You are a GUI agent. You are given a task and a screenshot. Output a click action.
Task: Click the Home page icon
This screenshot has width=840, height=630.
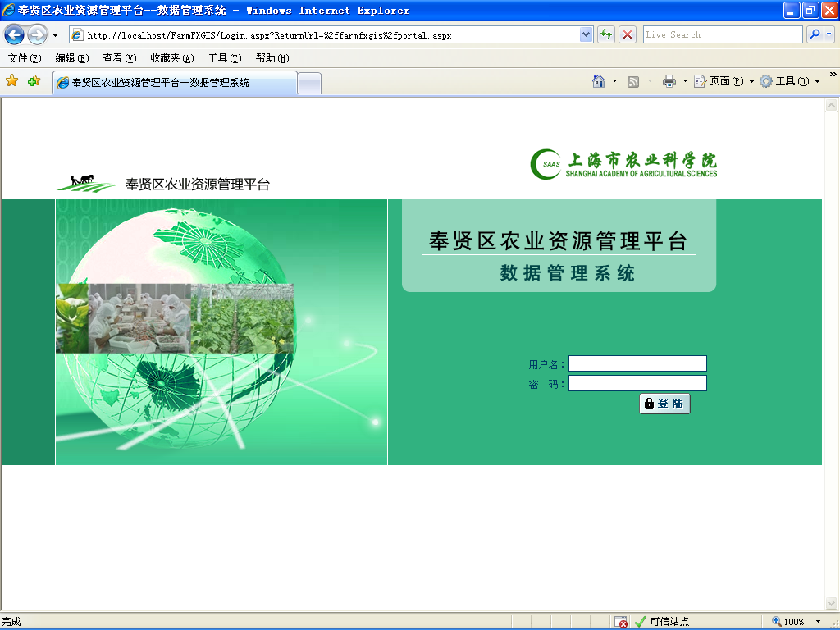click(599, 81)
